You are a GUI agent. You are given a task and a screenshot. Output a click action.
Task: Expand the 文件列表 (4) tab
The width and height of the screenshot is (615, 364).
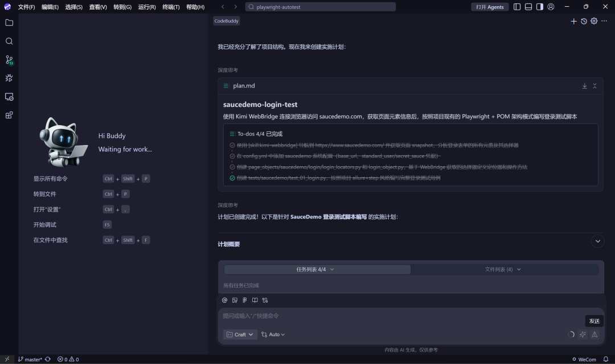(504, 270)
